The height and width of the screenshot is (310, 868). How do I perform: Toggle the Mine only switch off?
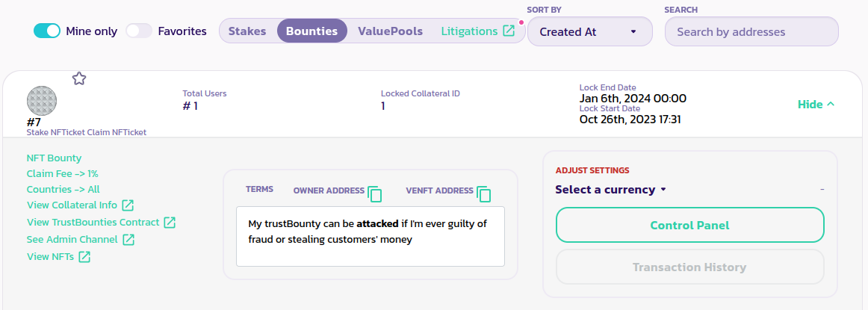46,31
